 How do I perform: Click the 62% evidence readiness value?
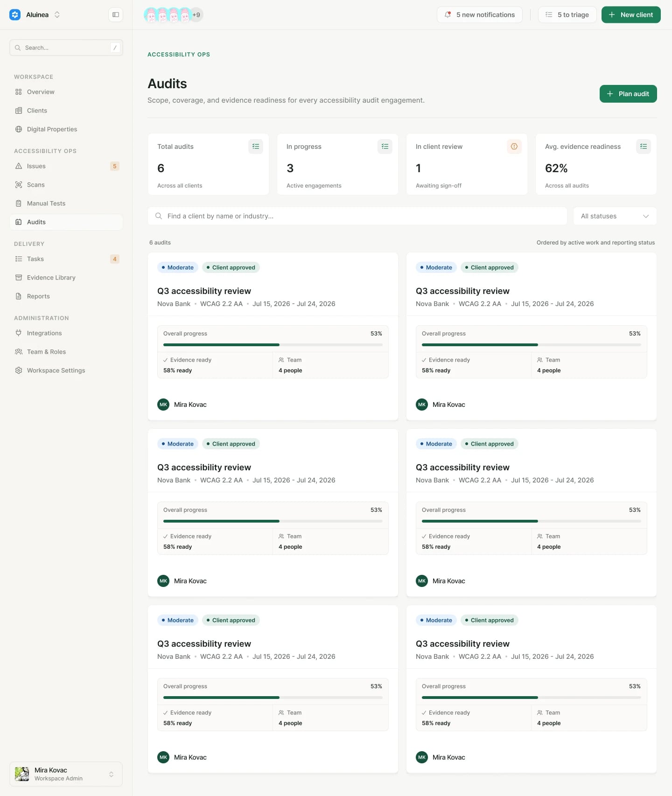(556, 168)
